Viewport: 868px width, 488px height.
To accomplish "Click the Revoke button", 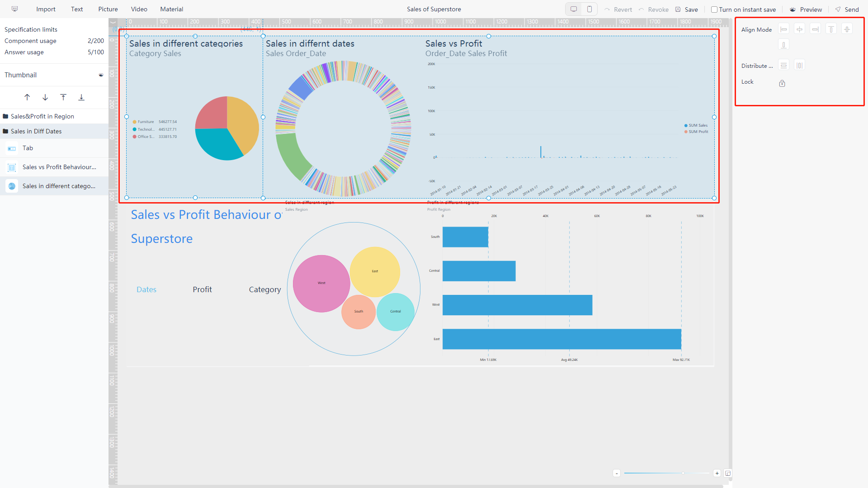I will coord(653,9).
